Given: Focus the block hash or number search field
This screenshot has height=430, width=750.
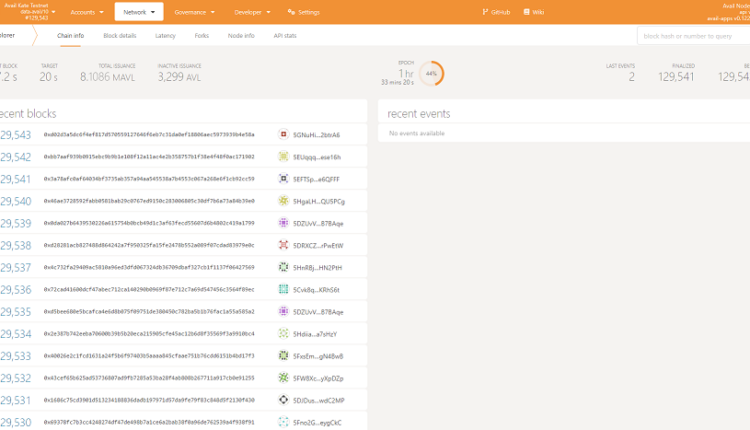Looking at the screenshot, I should (693, 35).
